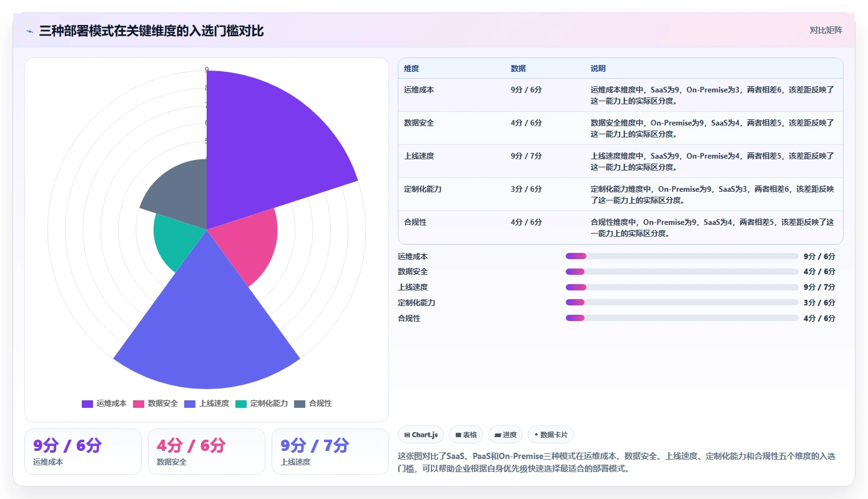Viewport: 868px width, 499px height.
Task: Toggle 运维成本 legend swatch
Action: click(87, 403)
